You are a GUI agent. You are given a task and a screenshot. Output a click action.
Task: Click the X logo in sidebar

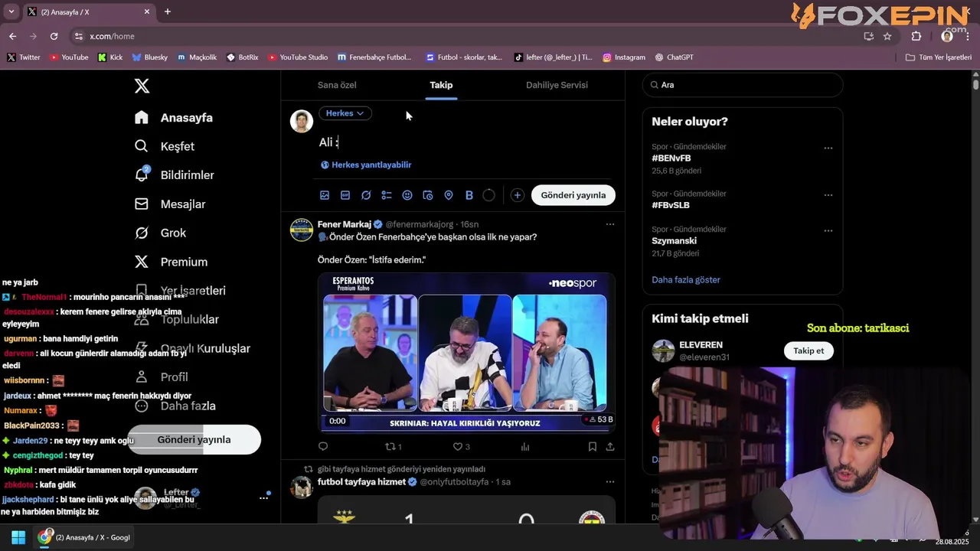[x=142, y=86]
